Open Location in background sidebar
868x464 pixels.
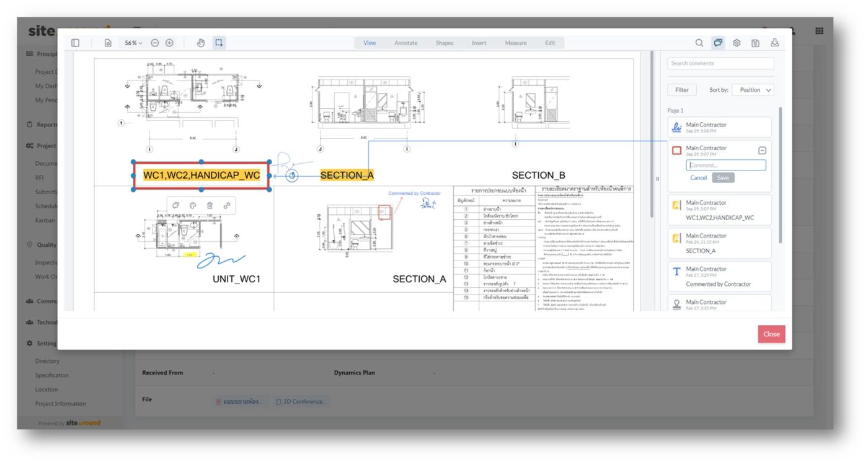[46, 390]
